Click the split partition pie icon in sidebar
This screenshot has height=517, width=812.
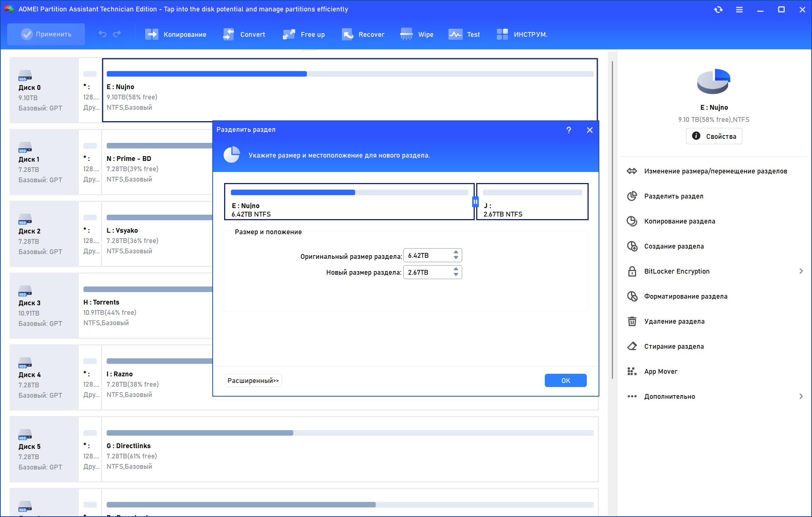point(632,196)
